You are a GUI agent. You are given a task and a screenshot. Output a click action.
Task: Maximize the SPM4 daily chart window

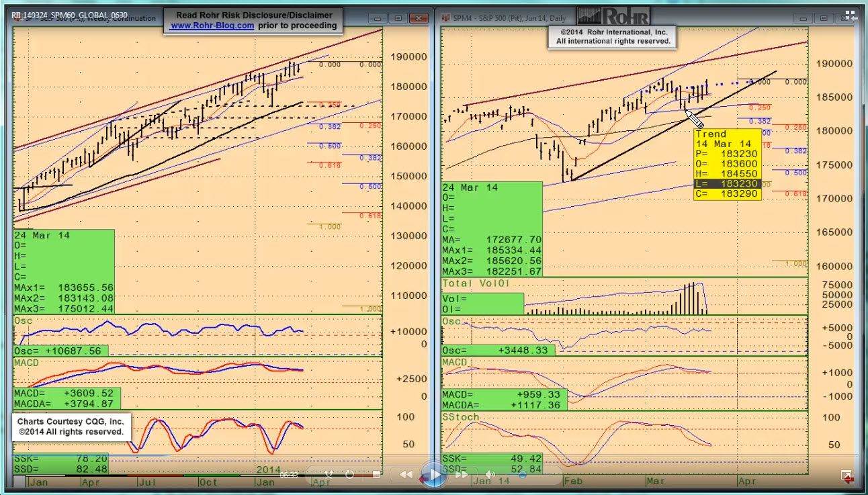[x=822, y=18]
